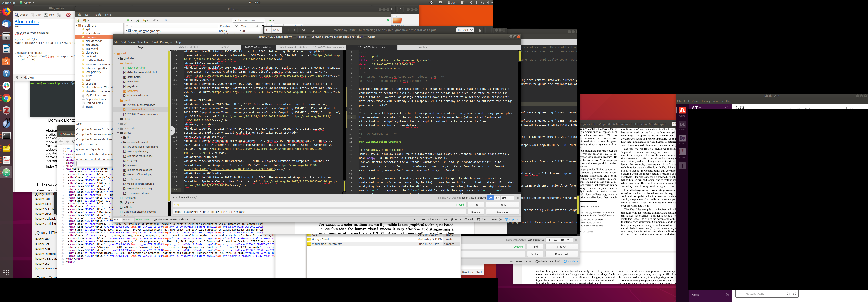Click the Replace All button
This screenshot has height=302, width=868.
[x=502, y=212]
